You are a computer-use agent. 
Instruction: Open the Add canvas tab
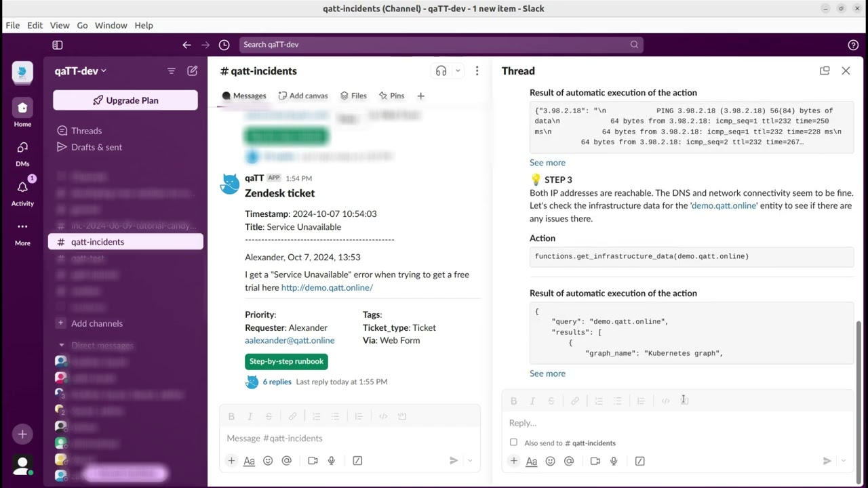click(303, 96)
